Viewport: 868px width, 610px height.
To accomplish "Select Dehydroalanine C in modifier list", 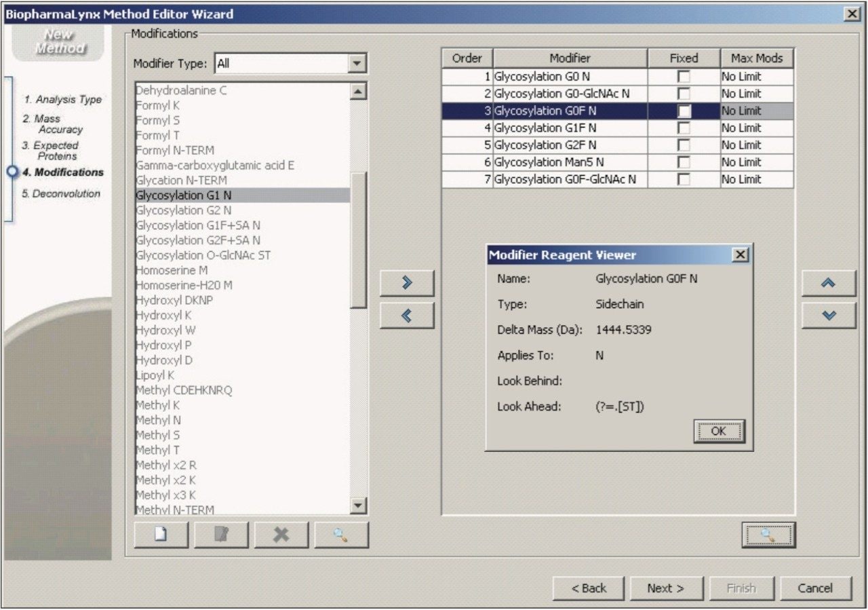I will (242, 90).
